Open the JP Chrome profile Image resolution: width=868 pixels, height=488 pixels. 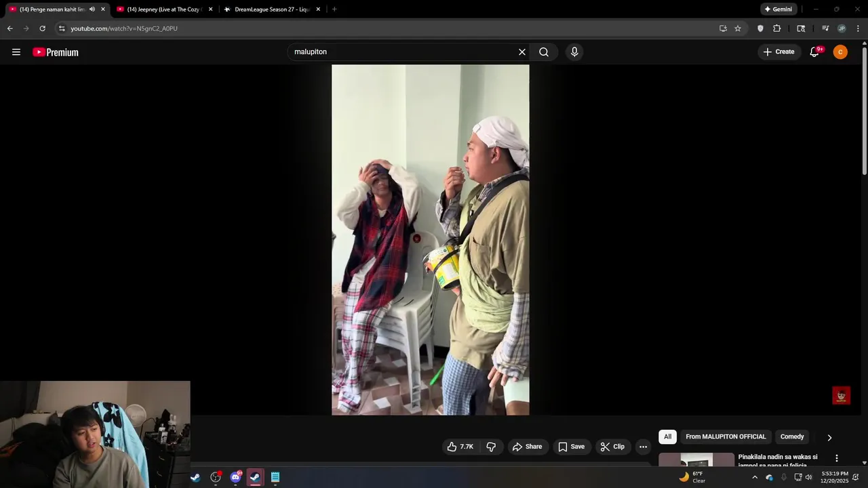tap(842, 28)
